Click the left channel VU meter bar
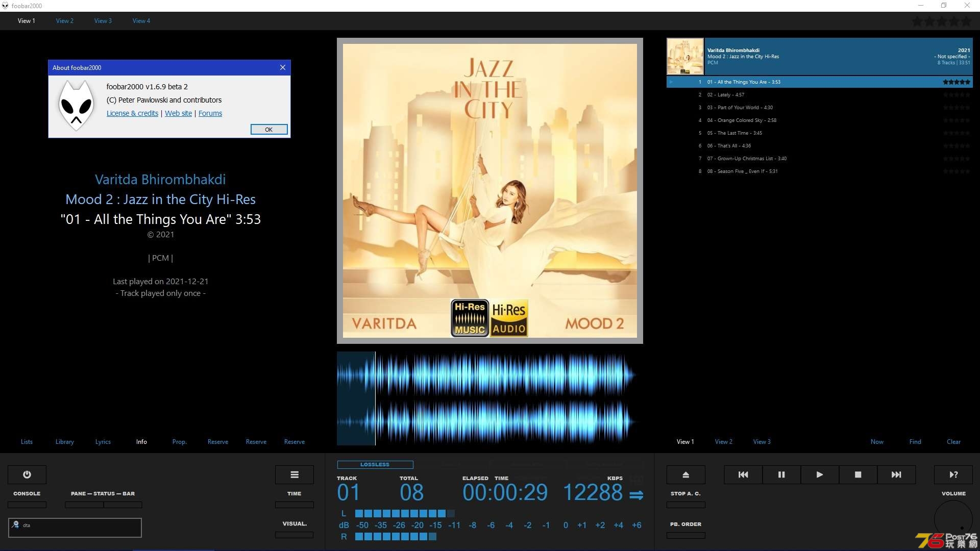The height and width of the screenshot is (551, 980). pyautogui.click(x=405, y=514)
